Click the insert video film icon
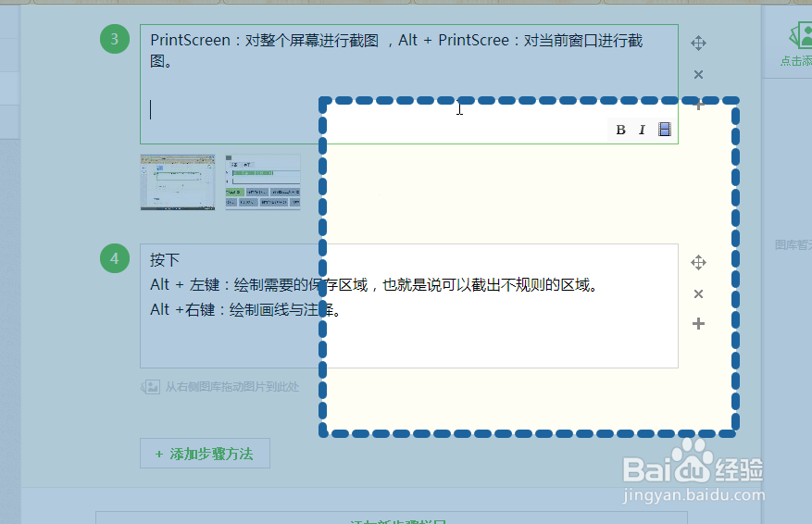 coord(665,129)
